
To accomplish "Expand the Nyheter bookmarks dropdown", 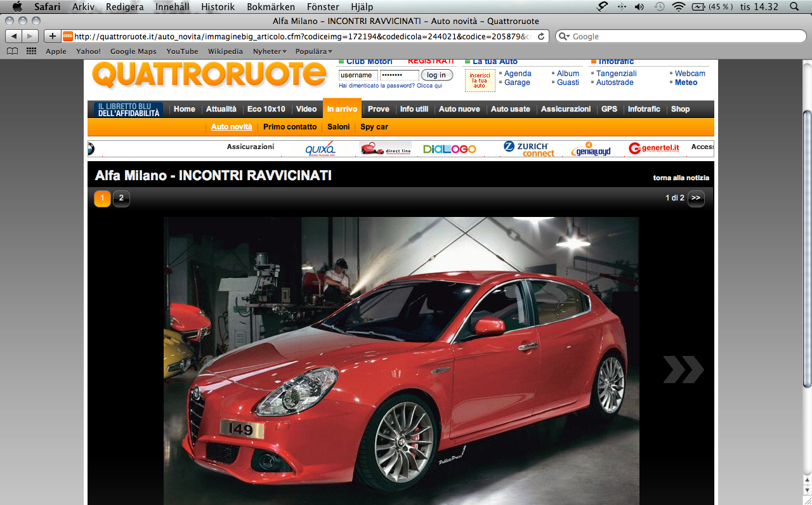I will pyautogui.click(x=270, y=51).
